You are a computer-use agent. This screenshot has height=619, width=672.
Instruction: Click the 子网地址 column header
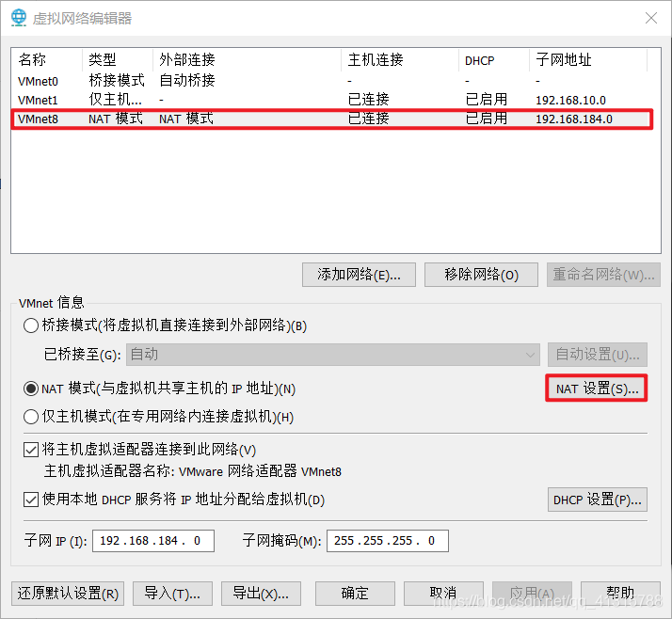click(588, 60)
